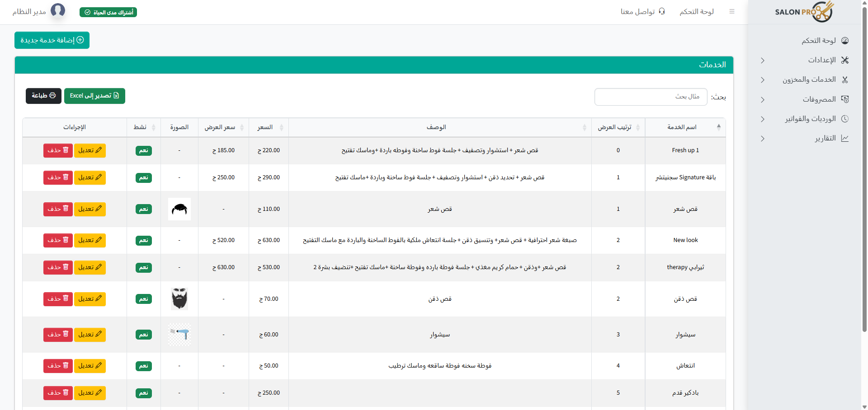Open the hamburger menu icon

pos(732,11)
